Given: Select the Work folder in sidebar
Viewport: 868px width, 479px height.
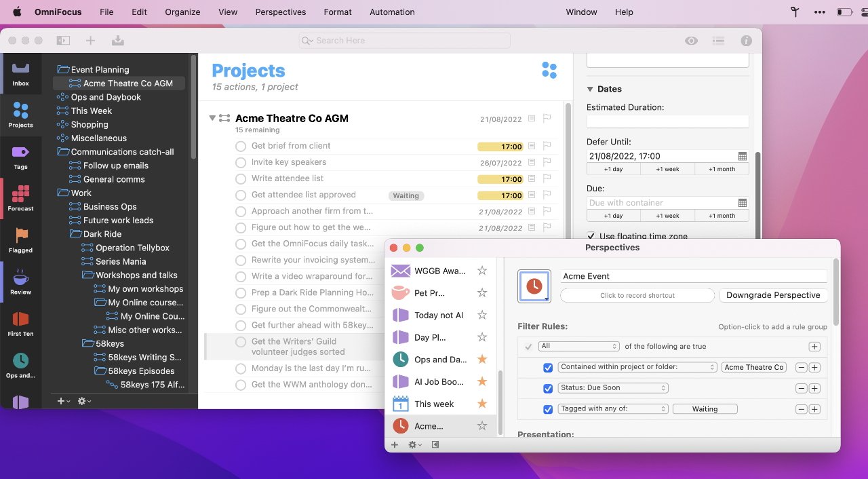Looking at the screenshot, I should (81, 193).
